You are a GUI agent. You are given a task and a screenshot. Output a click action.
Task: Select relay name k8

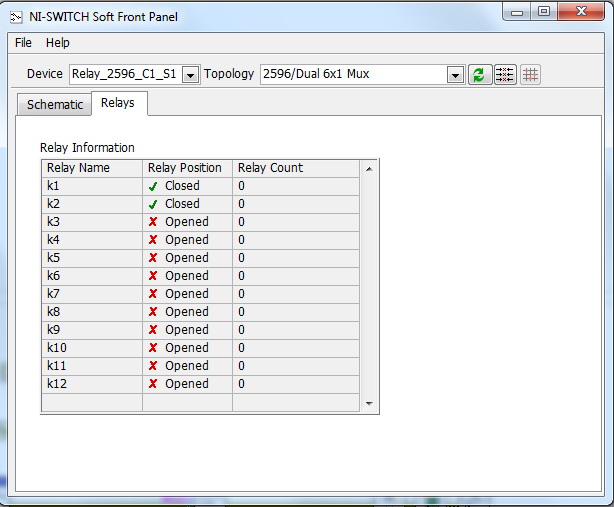92,312
